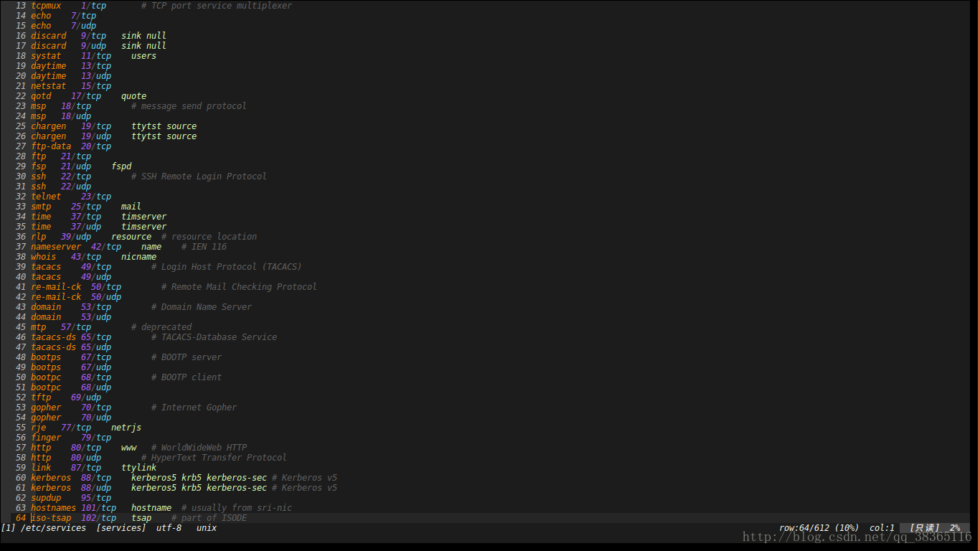Click line number 64 in the gutter
980x551 pixels.
point(20,518)
